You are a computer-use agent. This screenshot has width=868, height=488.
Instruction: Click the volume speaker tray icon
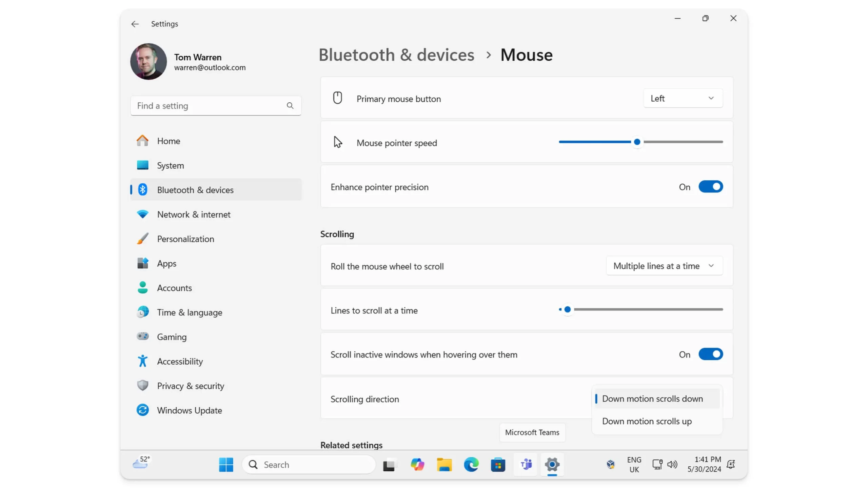click(672, 464)
